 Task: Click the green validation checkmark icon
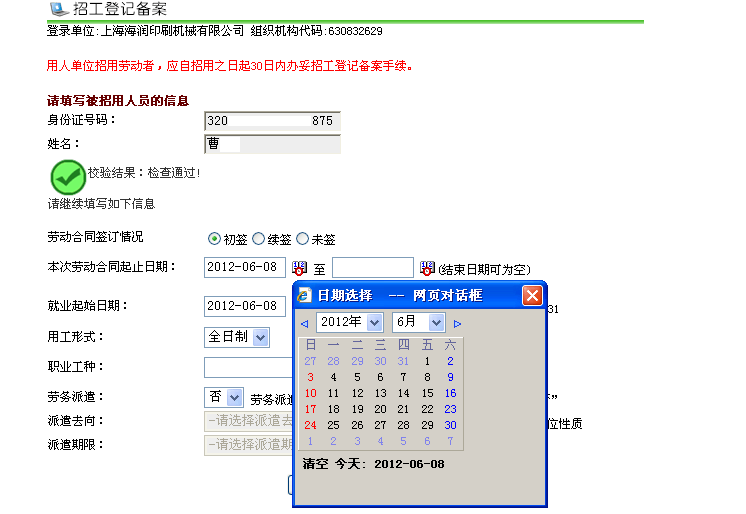pyautogui.click(x=68, y=177)
